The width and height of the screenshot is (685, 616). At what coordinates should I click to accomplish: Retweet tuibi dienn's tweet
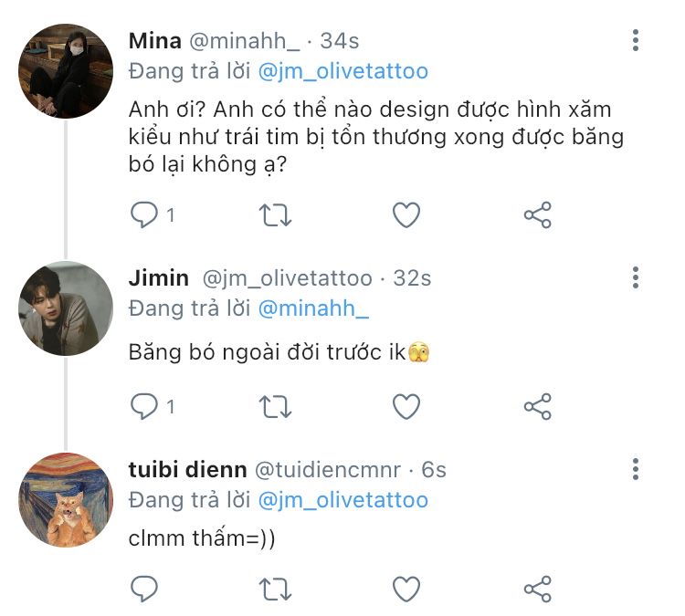(x=275, y=589)
